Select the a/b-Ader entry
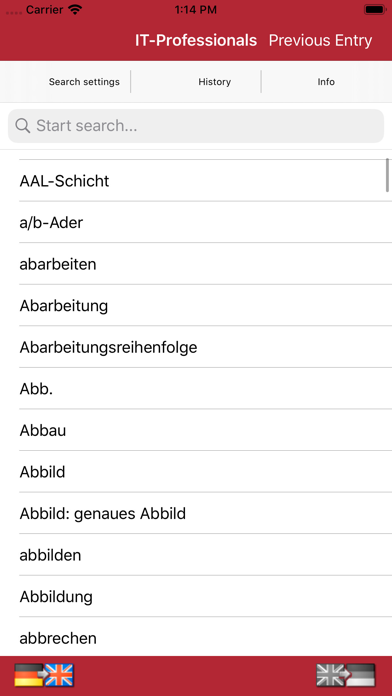 [x=196, y=222]
